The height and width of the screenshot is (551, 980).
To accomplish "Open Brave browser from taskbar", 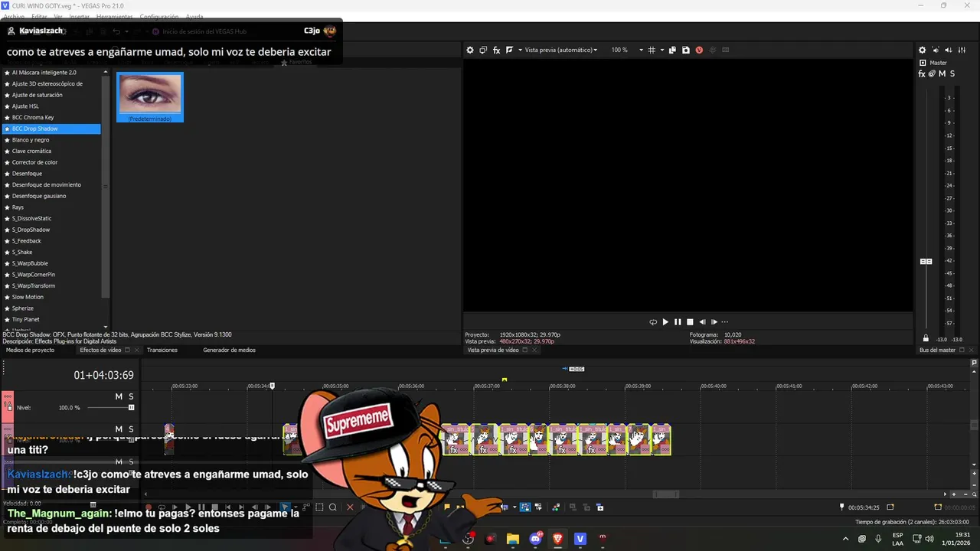I will [557, 539].
